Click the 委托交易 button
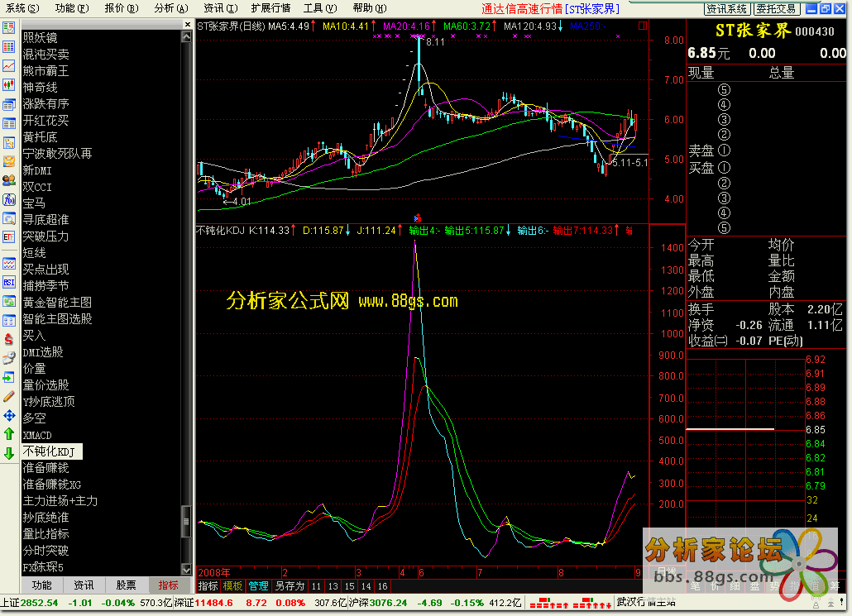This screenshot has width=852, height=616. [776, 9]
